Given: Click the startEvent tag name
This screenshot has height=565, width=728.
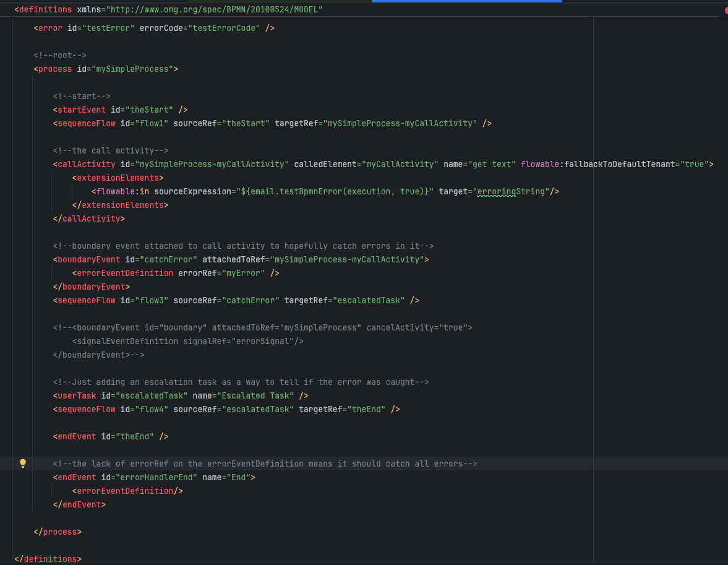Looking at the screenshot, I should click(x=82, y=110).
